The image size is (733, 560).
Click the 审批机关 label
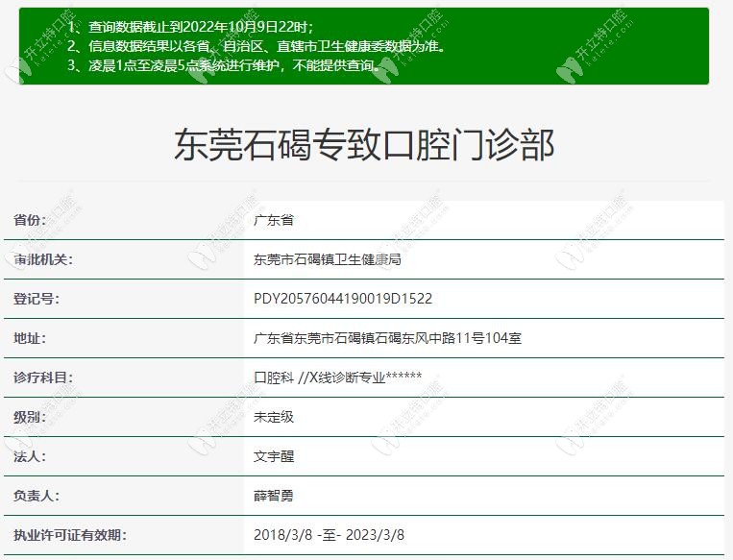[x=43, y=259]
